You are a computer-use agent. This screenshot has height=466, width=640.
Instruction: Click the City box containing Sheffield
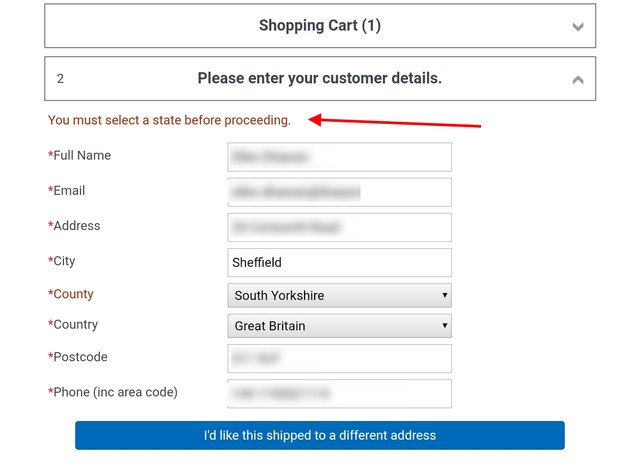coord(339,262)
